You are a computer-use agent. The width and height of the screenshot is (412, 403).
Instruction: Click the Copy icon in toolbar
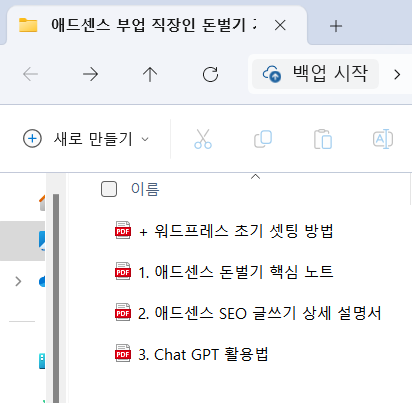(263, 139)
